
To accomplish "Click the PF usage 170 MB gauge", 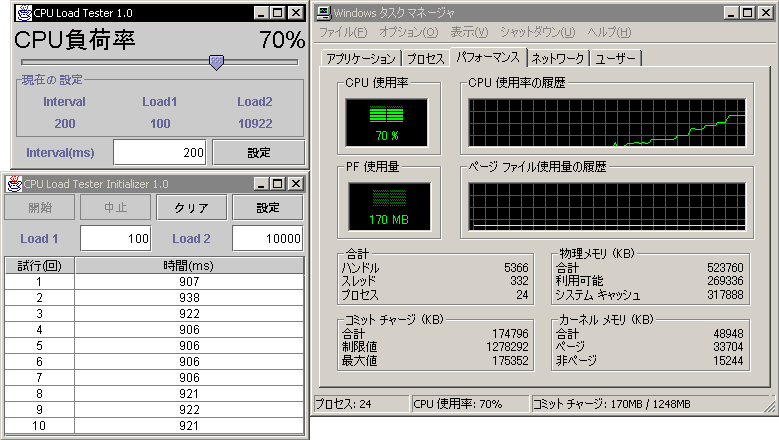I will pos(389,206).
